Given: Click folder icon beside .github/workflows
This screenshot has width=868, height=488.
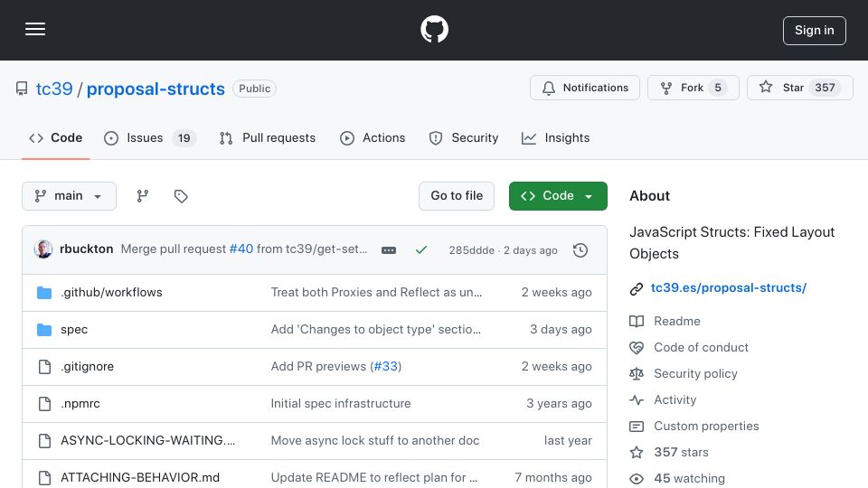Looking at the screenshot, I should tap(44, 292).
